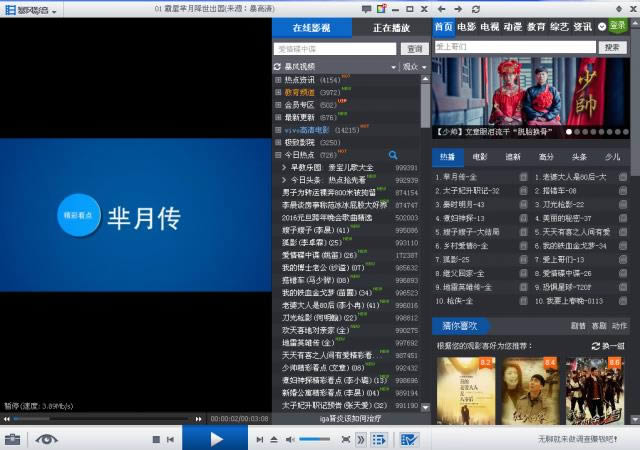Refresh the browser panel
640x450 pixels.
(x=476, y=9)
